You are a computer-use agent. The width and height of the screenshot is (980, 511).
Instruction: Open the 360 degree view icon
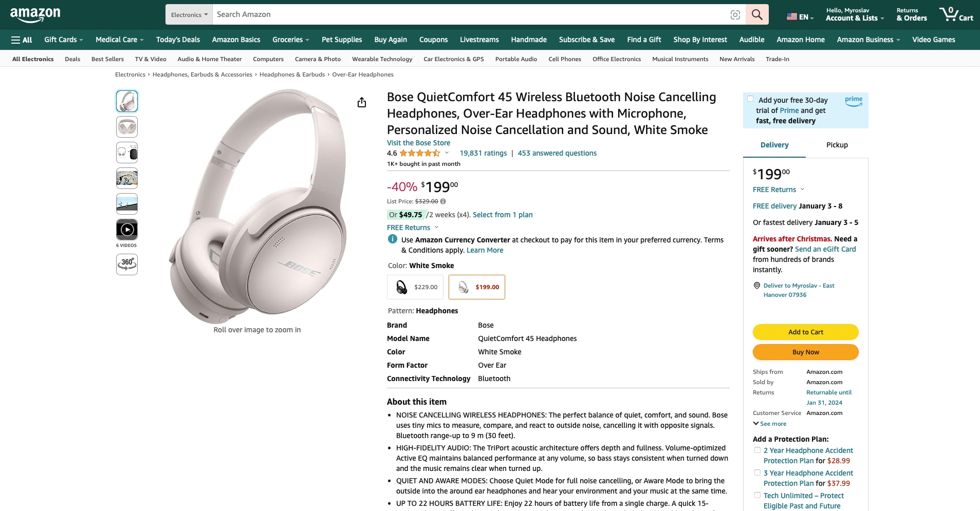point(127,264)
